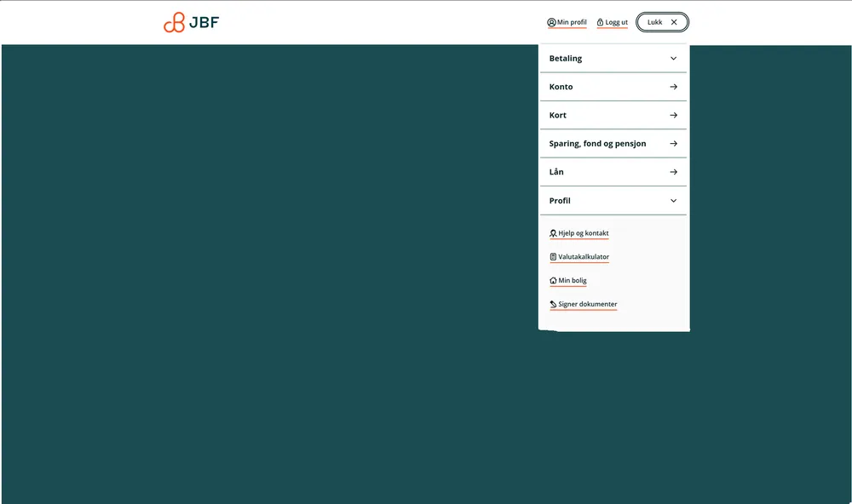This screenshot has height=504, width=852.
Task: Open Sparing, fond og pensjon menu
Action: pos(597,144)
